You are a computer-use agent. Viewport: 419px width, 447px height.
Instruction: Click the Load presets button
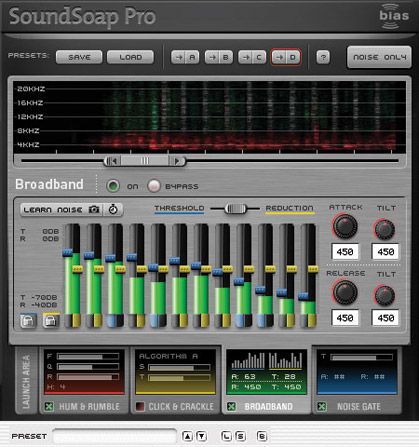coord(130,57)
